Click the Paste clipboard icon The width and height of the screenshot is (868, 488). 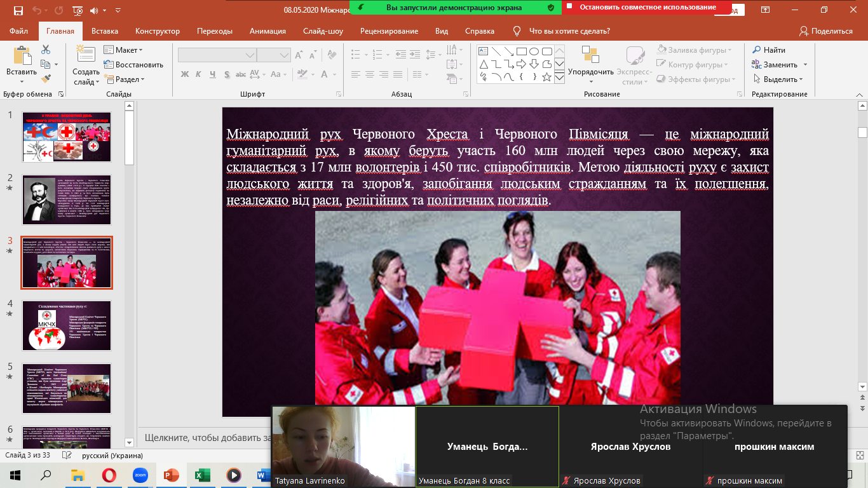pos(22,57)
